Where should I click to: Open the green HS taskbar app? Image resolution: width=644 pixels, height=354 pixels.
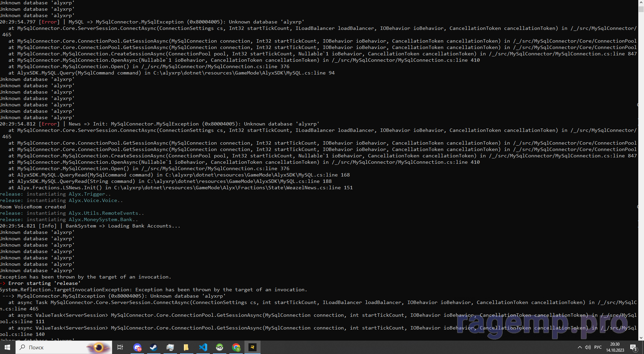(x=220, y=347)
